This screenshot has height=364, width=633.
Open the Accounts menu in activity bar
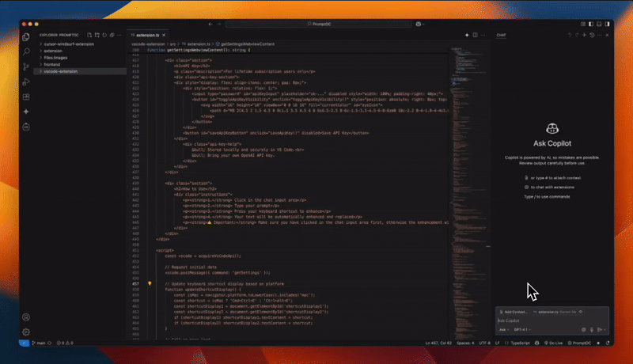point(26,317)
